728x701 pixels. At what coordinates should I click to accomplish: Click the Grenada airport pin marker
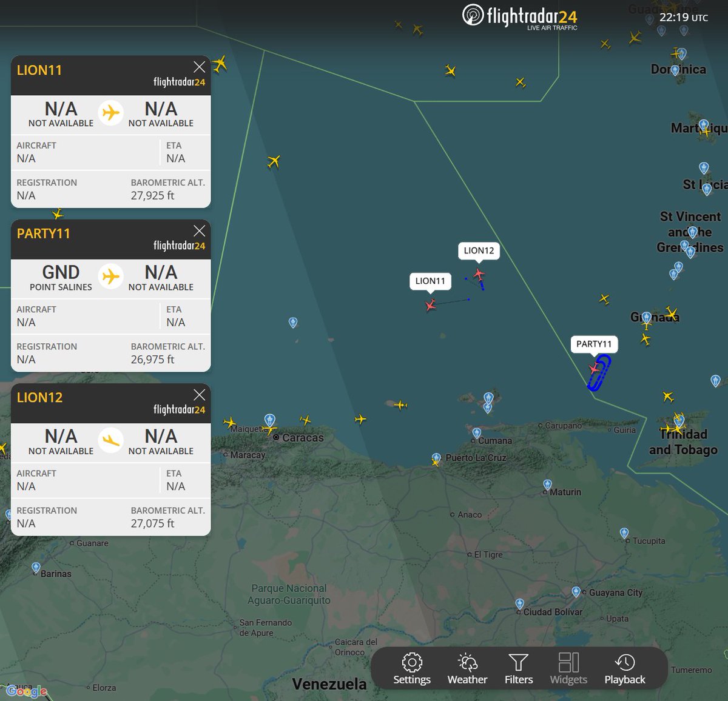click(647, 317)
